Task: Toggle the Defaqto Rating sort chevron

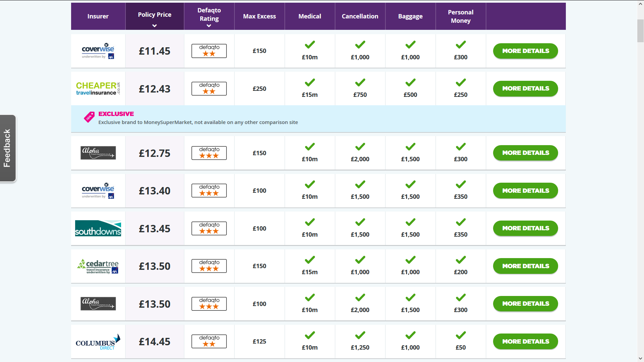Action: [x=209, y=26]
